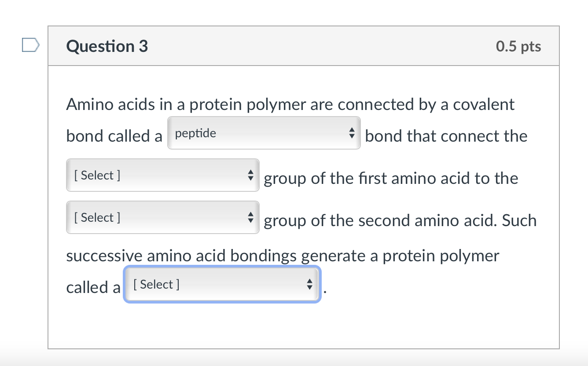The image size is (588, 366).
Task: Flag Question 3 with the bookmark icon
Action: (x=31, y=45)
